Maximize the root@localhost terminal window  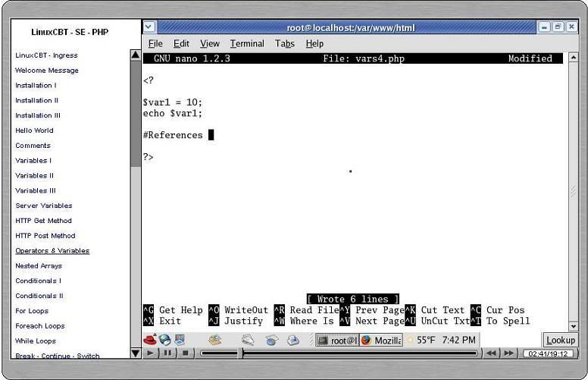(558, 27)
